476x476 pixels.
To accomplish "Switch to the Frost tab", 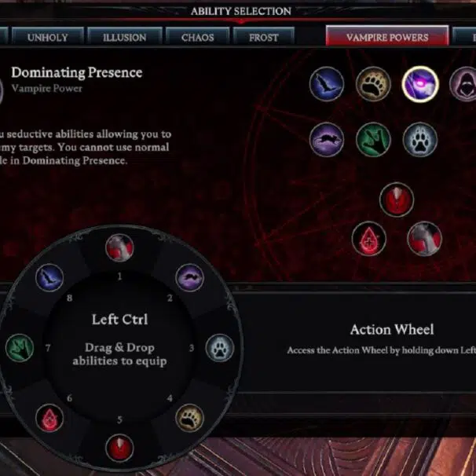I will 263,37.
